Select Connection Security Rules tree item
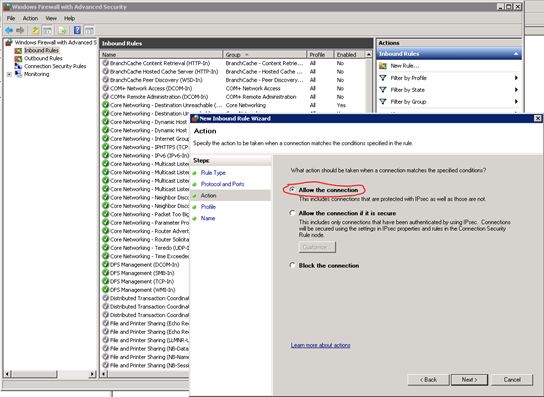The image size is (544, 397). click(55, 66)
